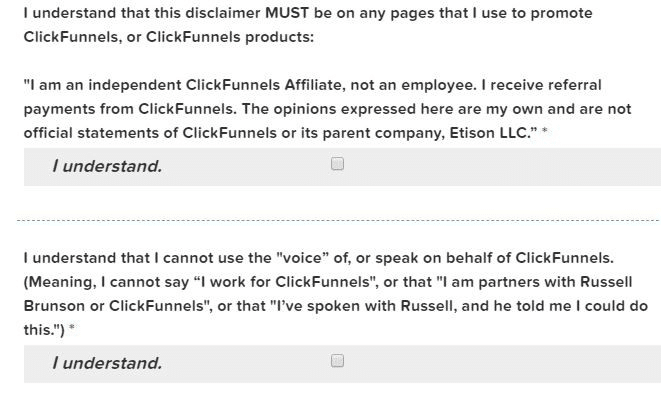Viewport: 661px width, 413px height.
Task: Click the required asterisk after 'this.")'
Action: [x=72, y=328]
